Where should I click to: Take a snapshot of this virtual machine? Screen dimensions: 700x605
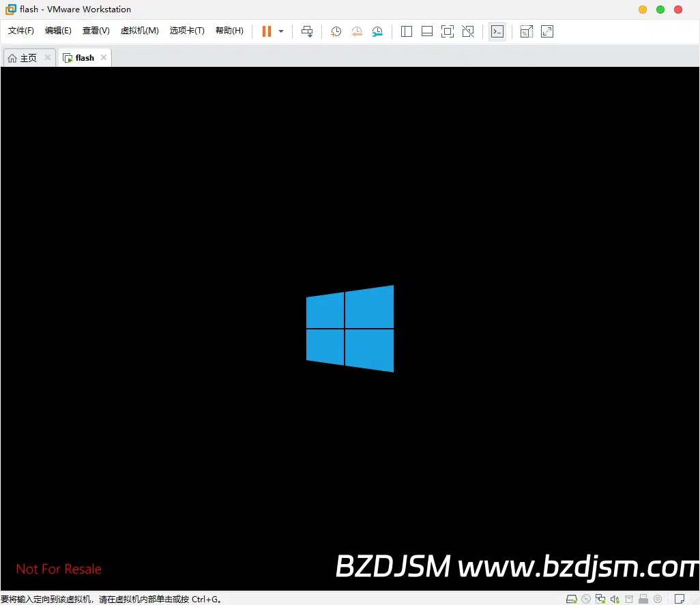(336, 31)
